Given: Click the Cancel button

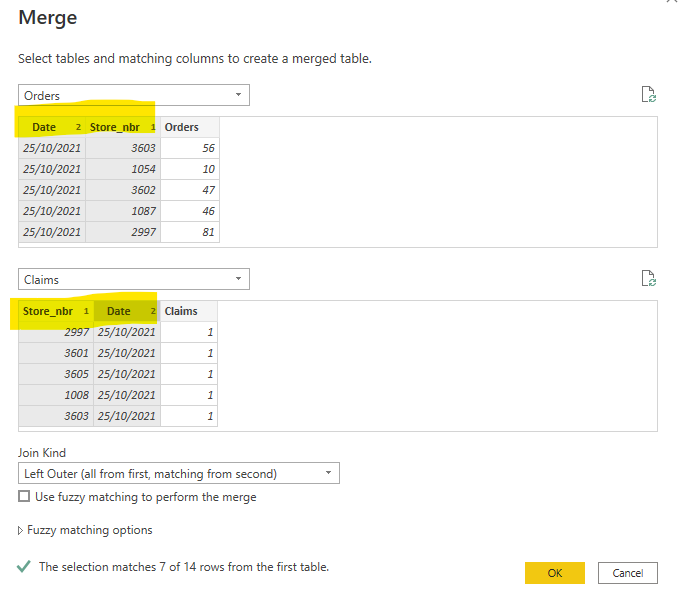Looking at the screenshot, I should (x=628, y=573).
